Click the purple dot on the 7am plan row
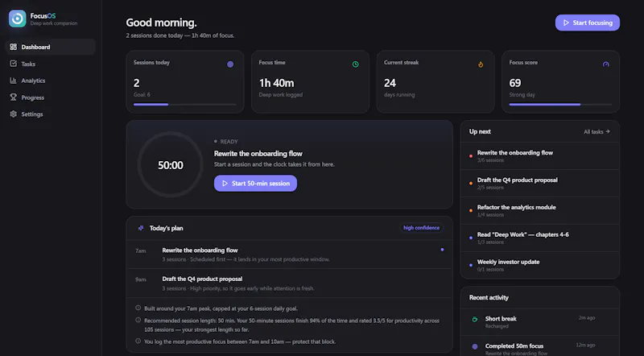This screenshot has height=356, width=644. tap(442, 250)
